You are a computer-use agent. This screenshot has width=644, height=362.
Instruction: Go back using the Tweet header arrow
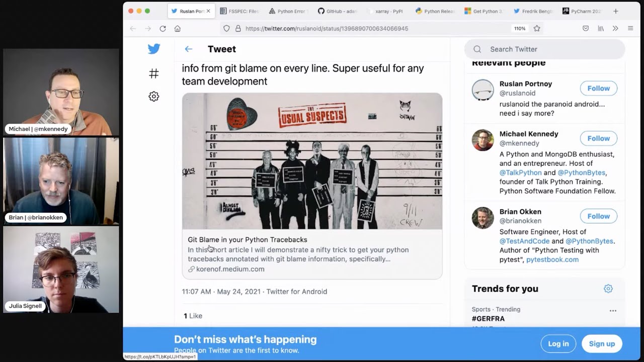click(x=189, y=49)
